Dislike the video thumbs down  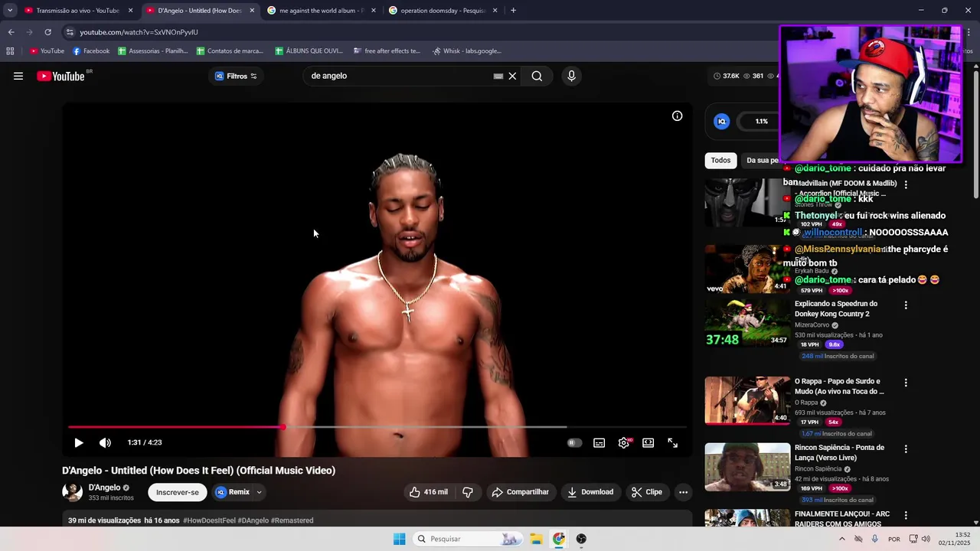[468, 492]
